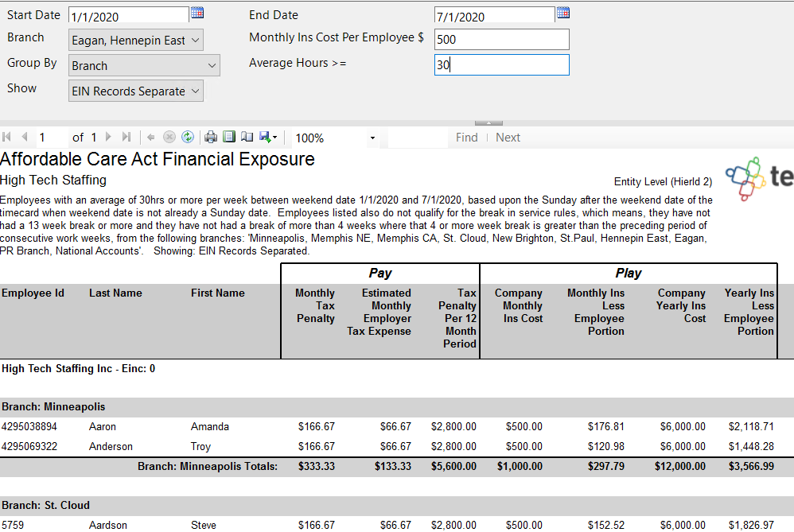Go to the first page arrow

tap(7, 138)
